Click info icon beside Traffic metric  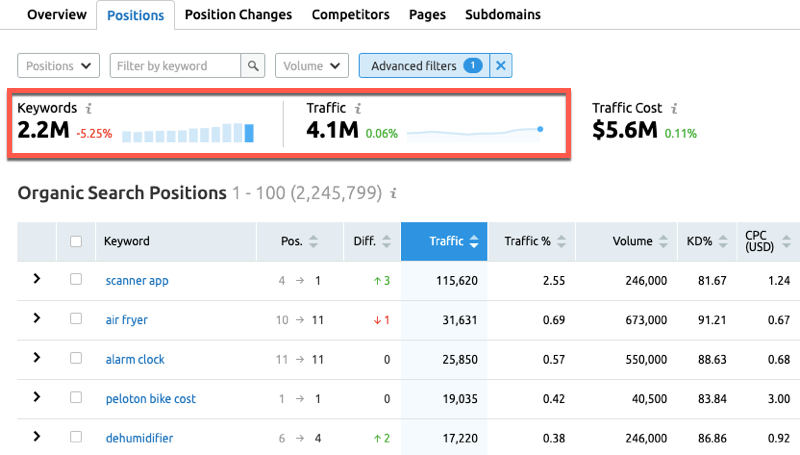358,108
